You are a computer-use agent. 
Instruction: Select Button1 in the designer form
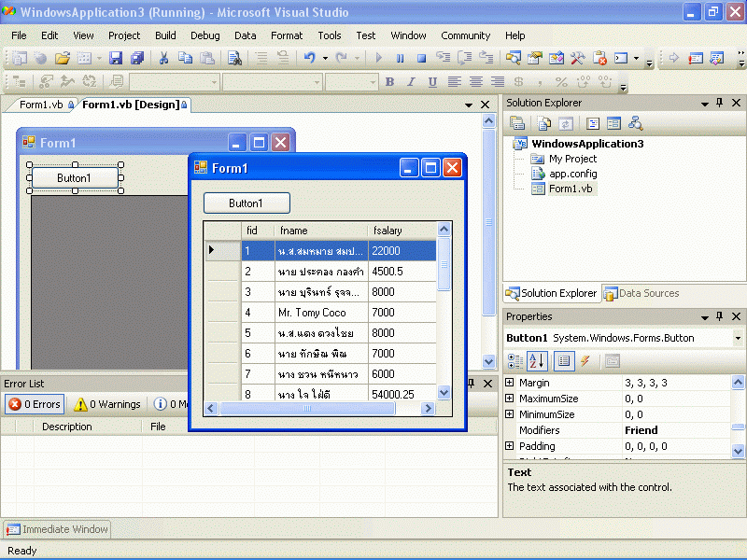tap(75, 178)
